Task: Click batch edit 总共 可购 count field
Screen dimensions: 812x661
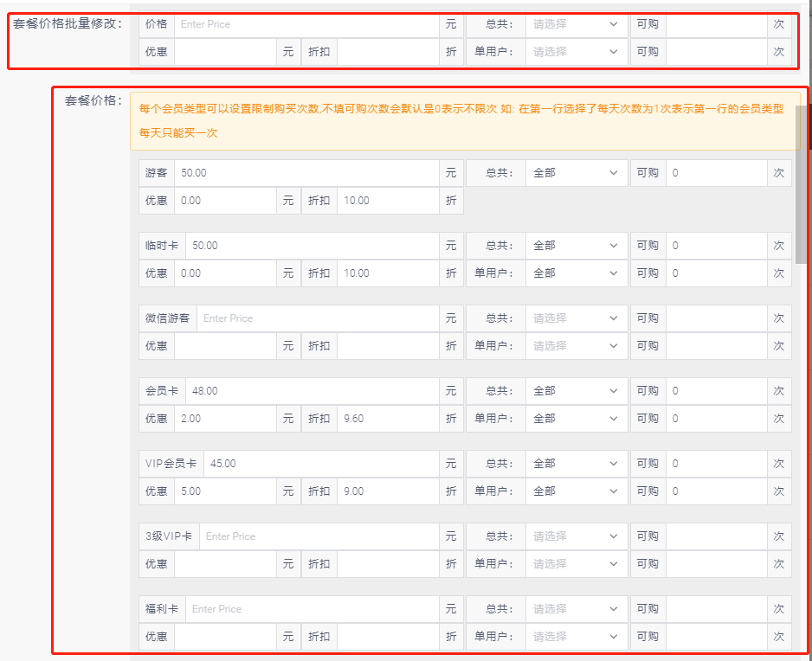Action: click(x=717, y=24)
